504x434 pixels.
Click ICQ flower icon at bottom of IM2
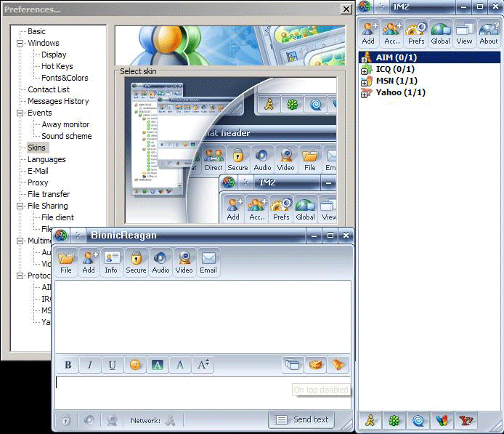pos(394,420)
